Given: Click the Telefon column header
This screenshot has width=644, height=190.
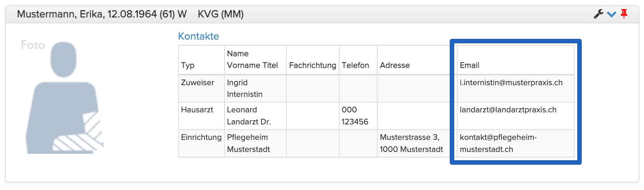Looking at the screenshot, I should click(355, 65).
